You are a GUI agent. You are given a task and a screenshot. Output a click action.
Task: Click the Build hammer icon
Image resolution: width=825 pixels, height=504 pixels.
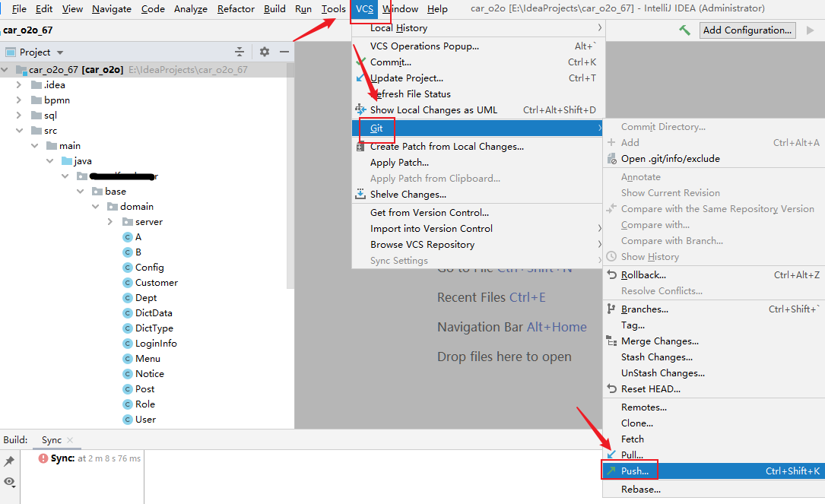(x=684, y=30)
